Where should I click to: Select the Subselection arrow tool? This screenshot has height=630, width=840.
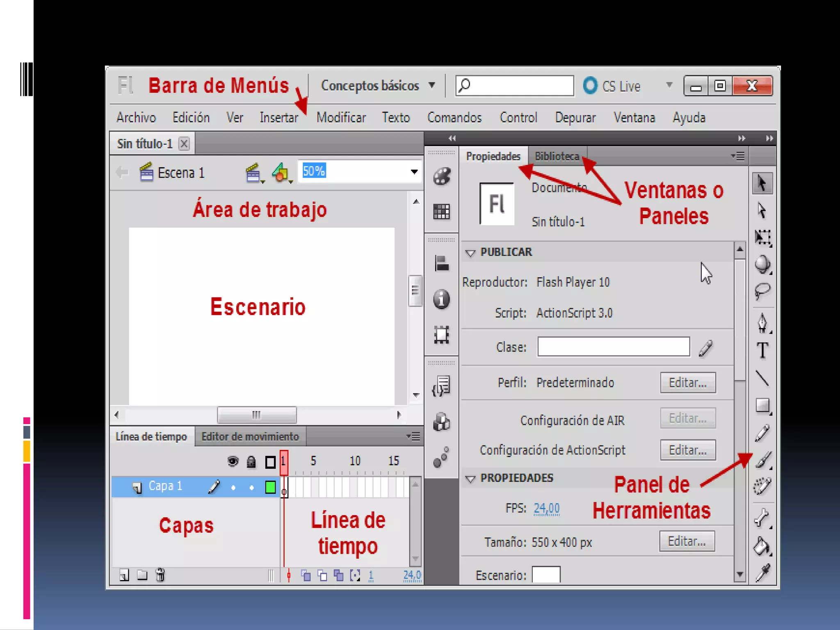(x=762, y=211)
